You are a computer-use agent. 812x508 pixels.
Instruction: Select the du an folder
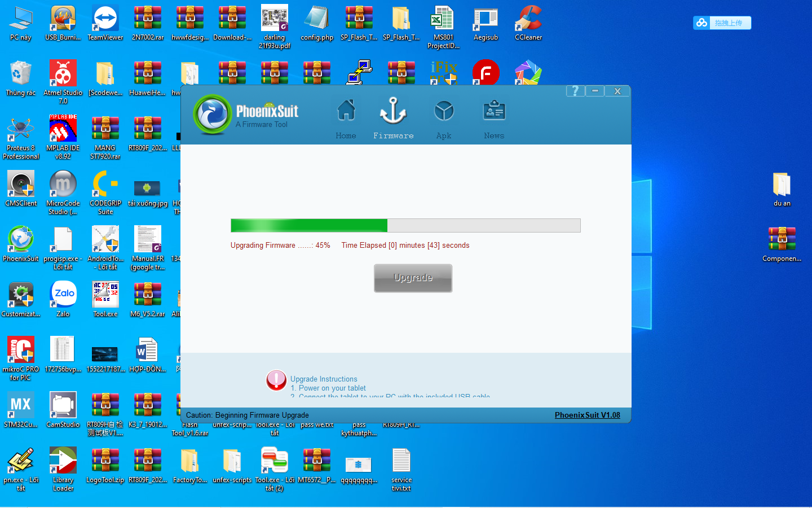782,190
